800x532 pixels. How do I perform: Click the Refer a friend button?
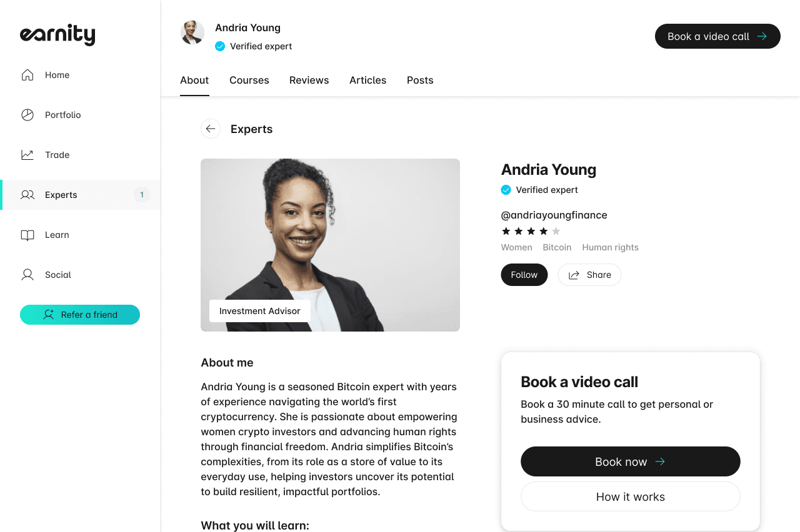(80, 315)
